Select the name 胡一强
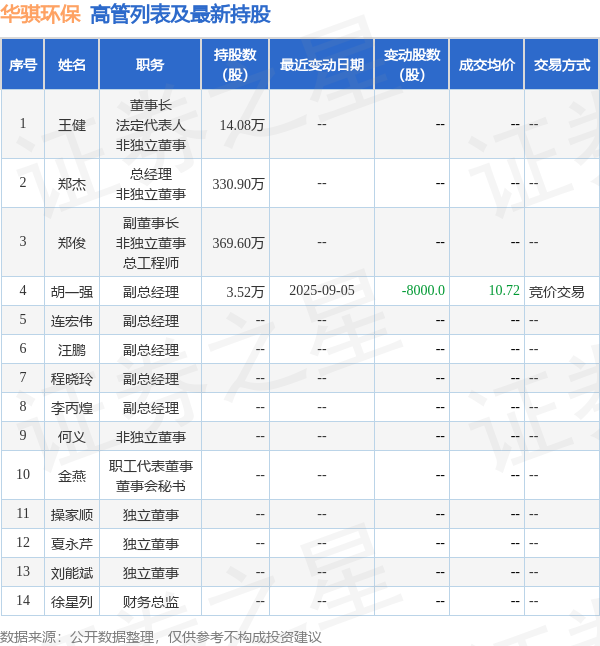This screenshot has width=600, height=646. pos(72,292)
